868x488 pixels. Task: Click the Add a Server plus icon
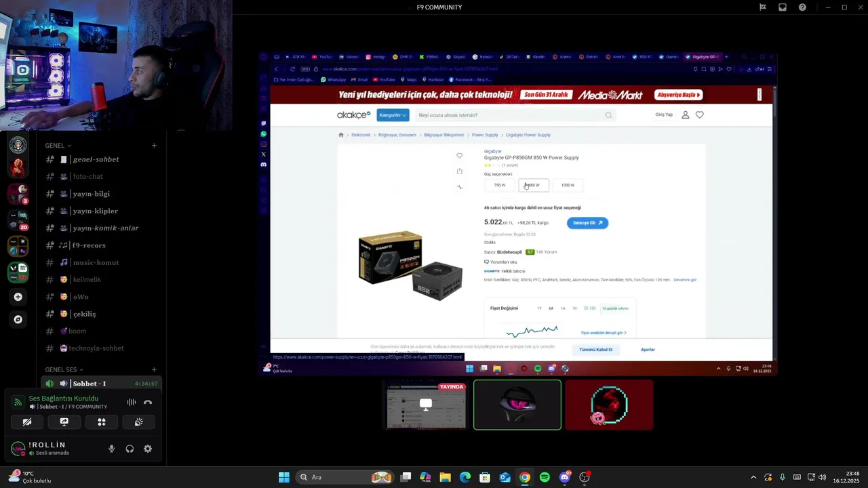coord(18,297)
